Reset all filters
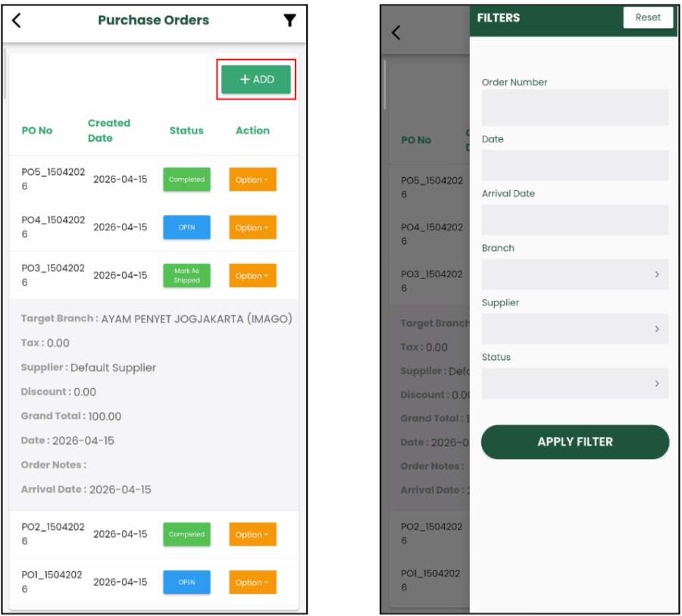This screenshot has width=682, height=616. click(648, 17)
